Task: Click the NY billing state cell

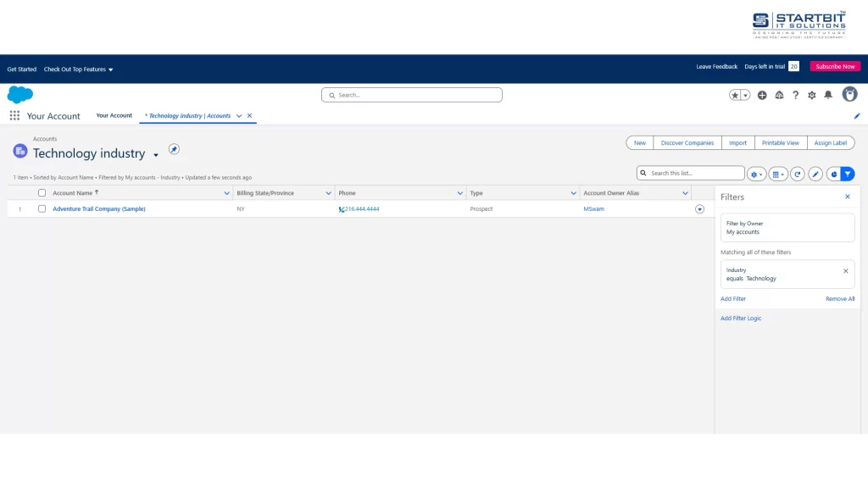Action: (240, 209)
